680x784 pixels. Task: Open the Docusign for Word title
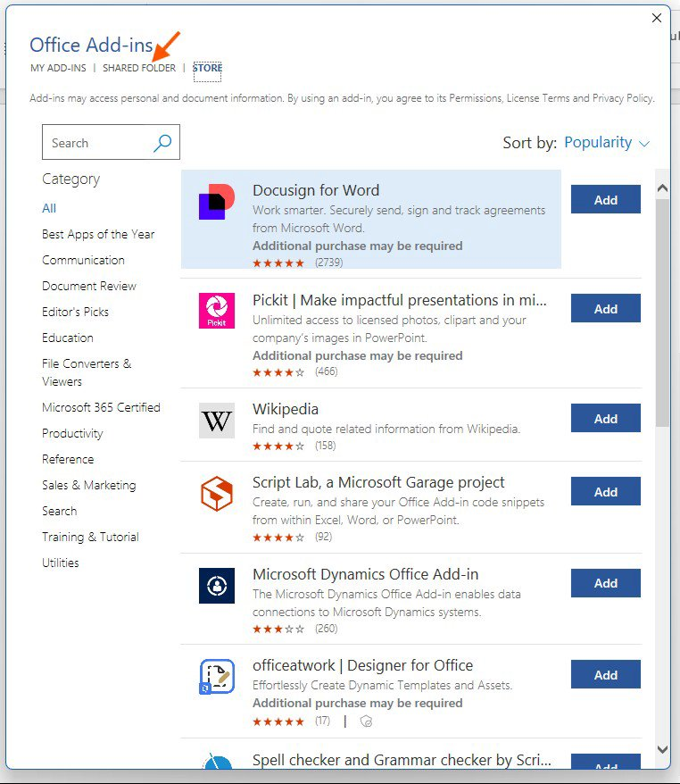point(316,190)
